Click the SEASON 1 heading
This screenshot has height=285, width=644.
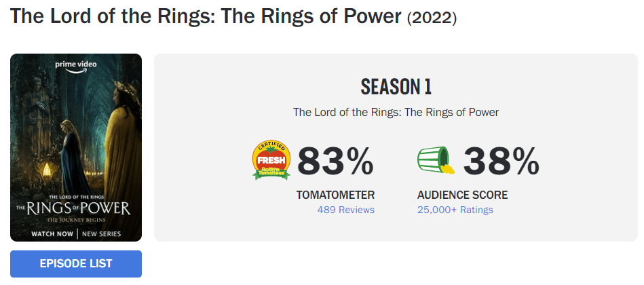click(x=396, y=87)
